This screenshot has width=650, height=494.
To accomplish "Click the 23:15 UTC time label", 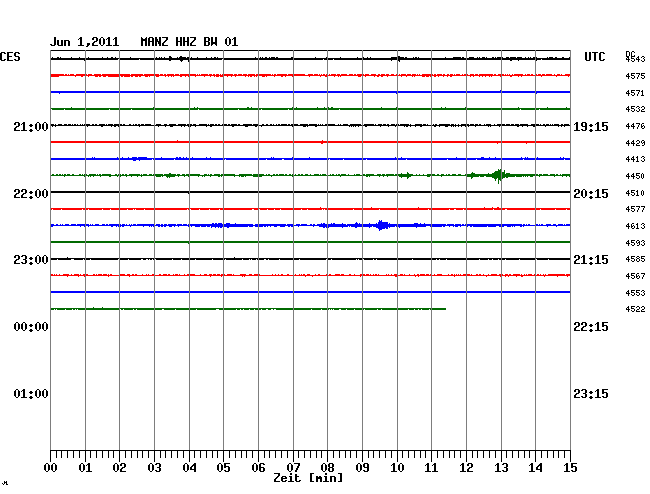I will pos(589,394).
